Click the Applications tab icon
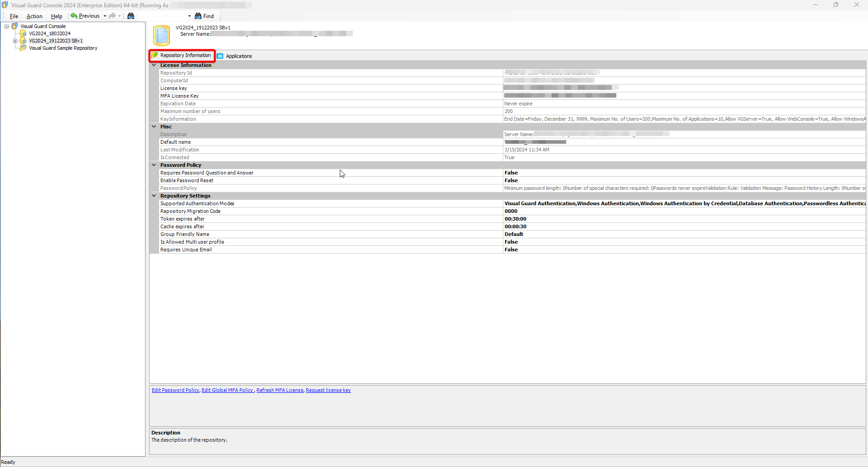The width and height of the screenshot is (868, 467). pos(220,56)
